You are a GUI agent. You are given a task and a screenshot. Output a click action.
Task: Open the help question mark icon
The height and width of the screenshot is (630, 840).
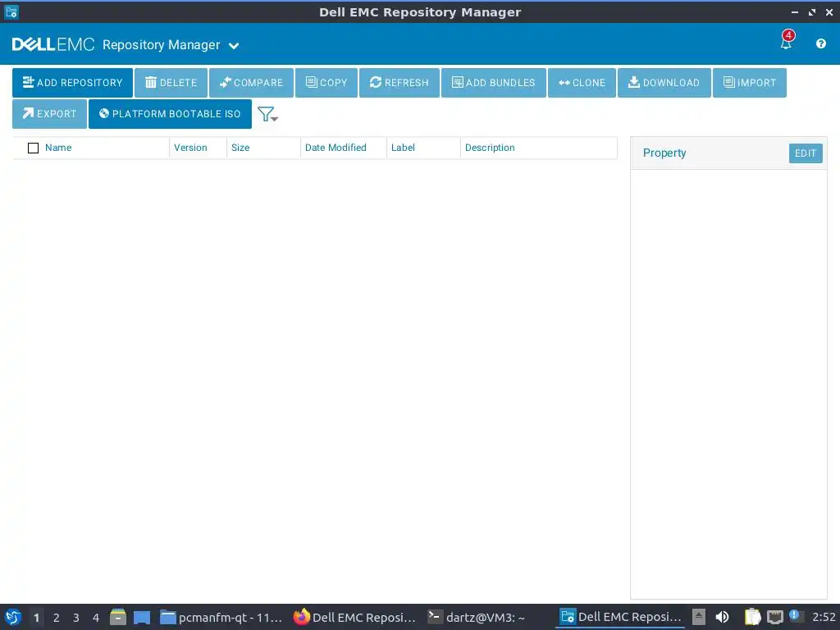point(820,44)
